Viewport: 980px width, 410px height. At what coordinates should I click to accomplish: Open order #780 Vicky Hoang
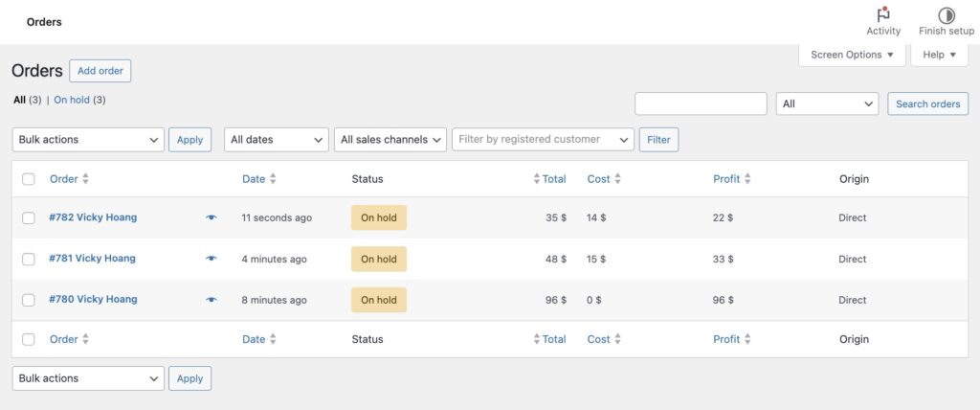coord(93,299)
